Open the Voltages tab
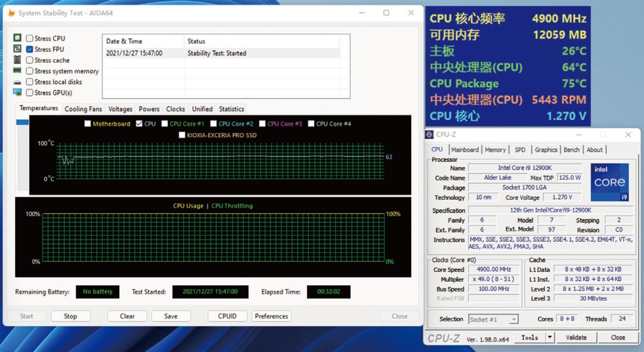The width and height of the screenshot is (644, 352). 120,109
